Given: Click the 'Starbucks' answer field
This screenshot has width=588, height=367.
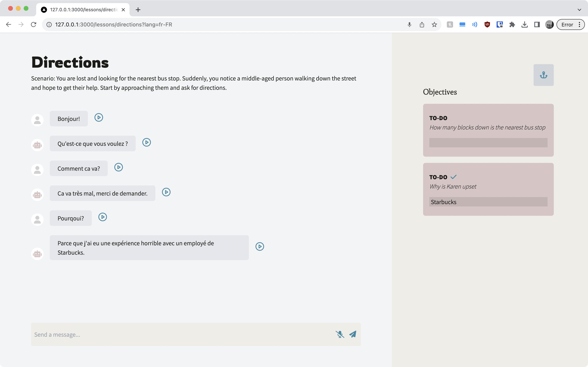Looking at the screenshot, I should pos(488,202).
